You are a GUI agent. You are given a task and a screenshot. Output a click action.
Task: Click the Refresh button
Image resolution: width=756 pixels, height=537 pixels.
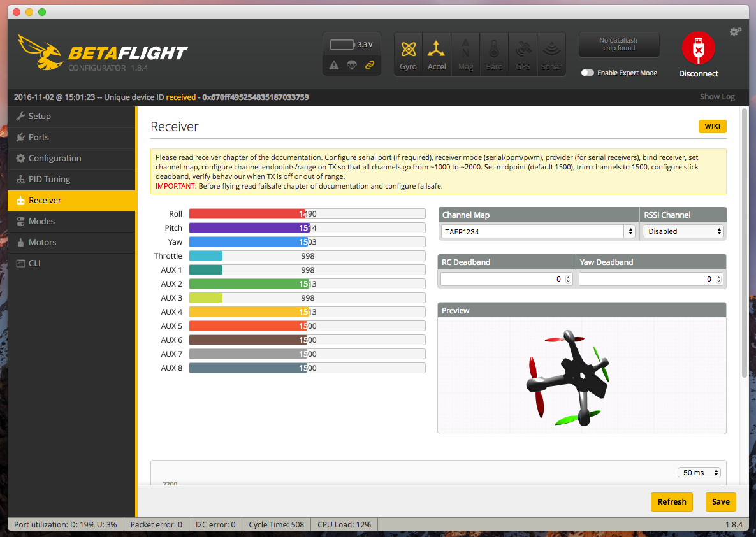[672, 502]
